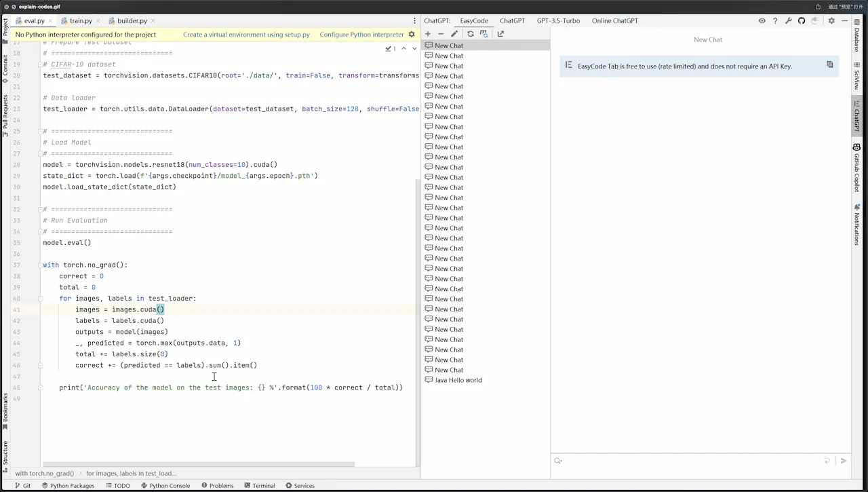Add a new chat with plus icon
868x492 pixels.
pyautogui.click(x=428, y=34)
